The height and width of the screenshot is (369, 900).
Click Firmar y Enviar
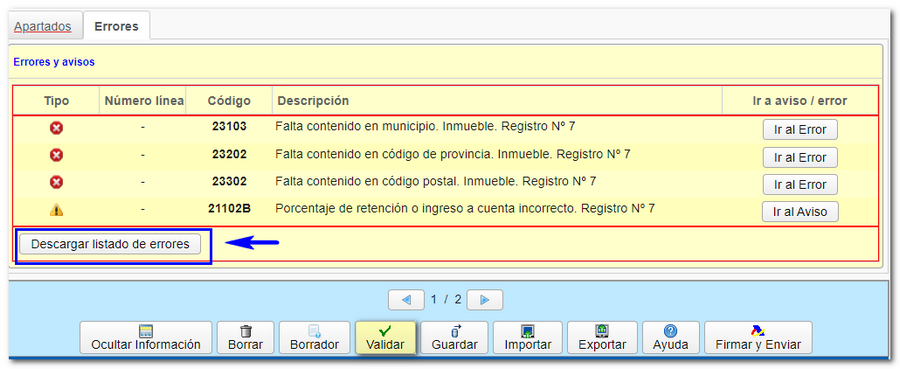[758, 337]
